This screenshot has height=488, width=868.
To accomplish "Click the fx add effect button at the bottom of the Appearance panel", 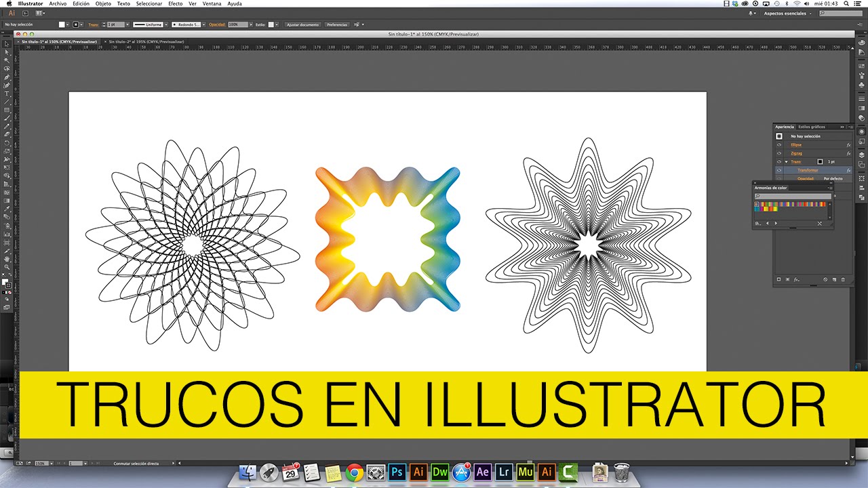I will [797, 279].
